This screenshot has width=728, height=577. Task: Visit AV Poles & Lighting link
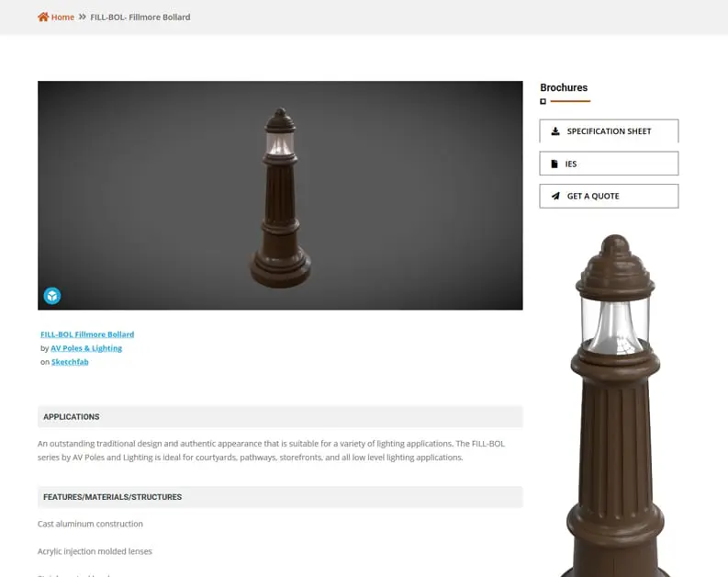tap(86, 348)
